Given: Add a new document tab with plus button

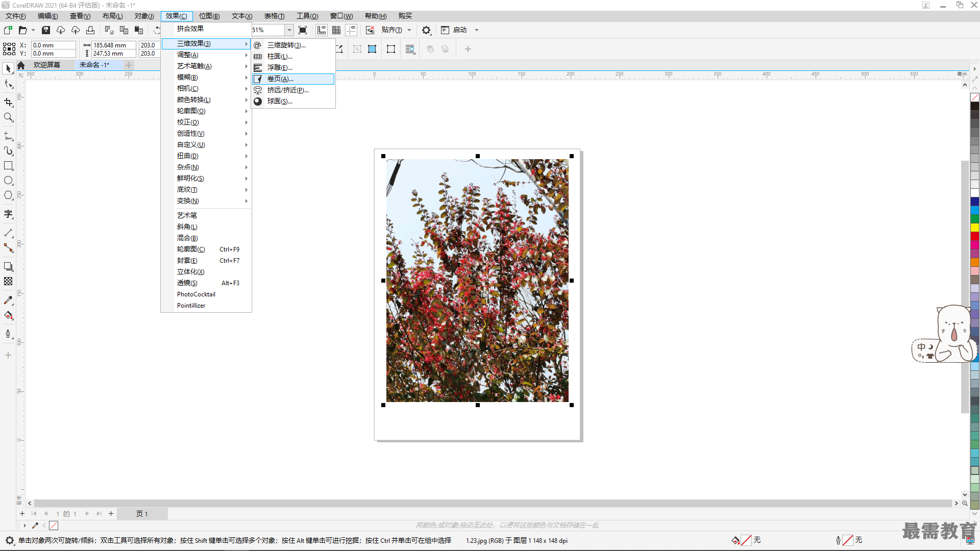Looking at the screenshot, I should pos(129,65).
